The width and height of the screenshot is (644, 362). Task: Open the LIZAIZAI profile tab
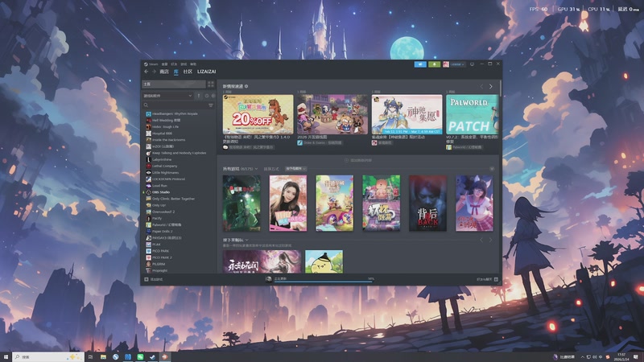pos(206,72)
